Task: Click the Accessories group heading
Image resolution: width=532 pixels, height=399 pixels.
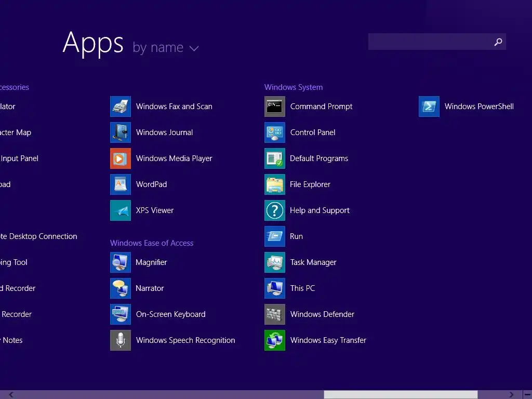Action: point(15,87)
